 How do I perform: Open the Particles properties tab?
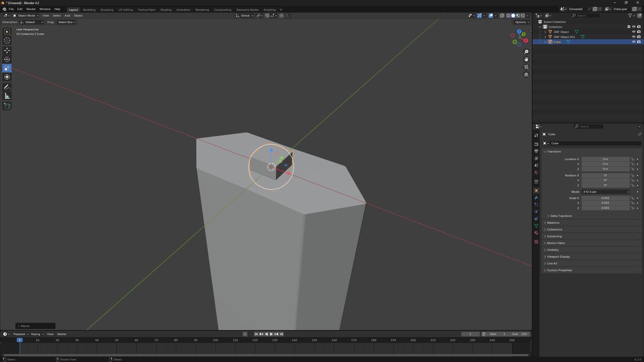point(536,205)
